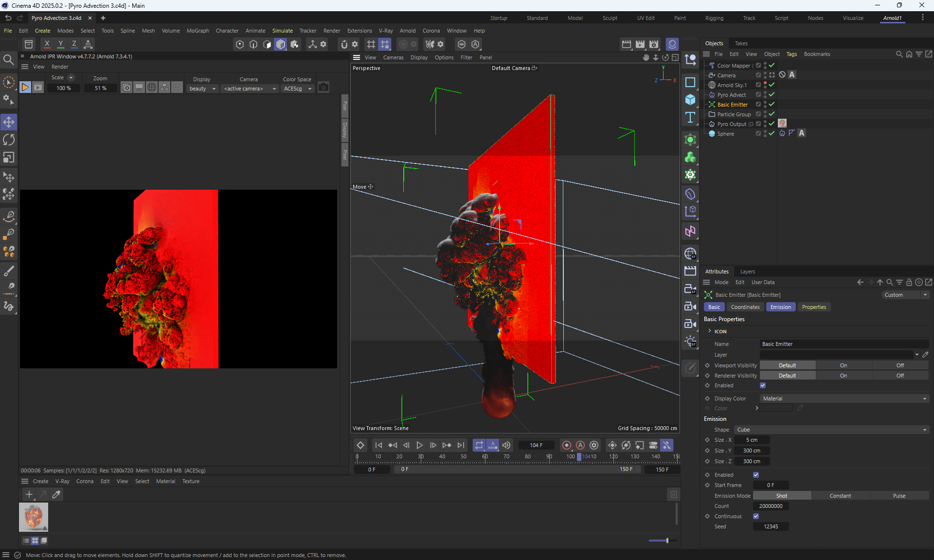Open the IPR Display beauty dropdown
This screenshot has height=560, width=934.
pyautogui.click(x=202, y=89)
